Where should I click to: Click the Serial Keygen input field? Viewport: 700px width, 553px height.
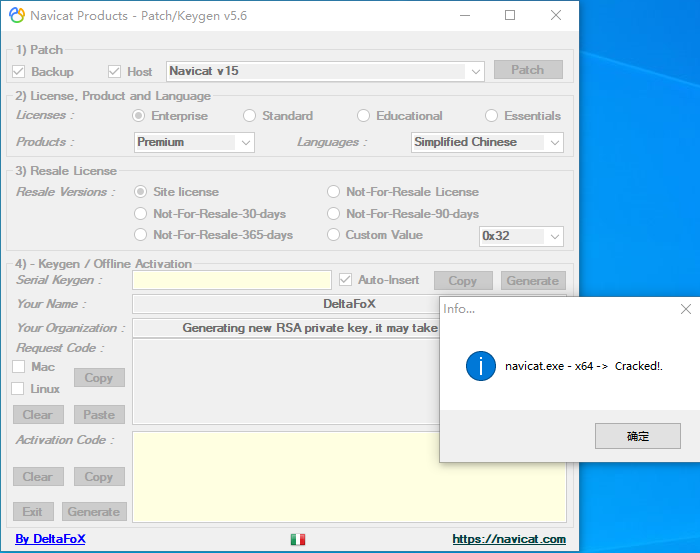(x=232, y=280)
